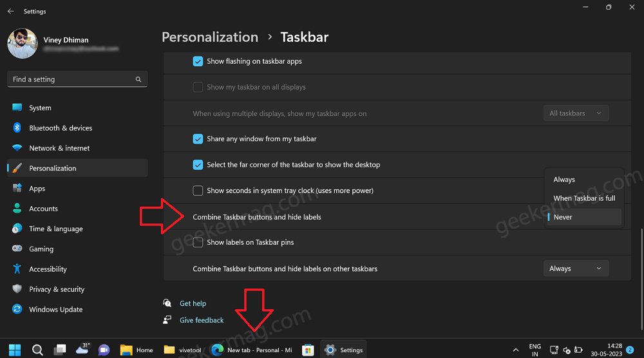The width and height of the screenshot is (644, 358).
Task: Click the Privacy & security shield icon
Action: click(17, 289)
